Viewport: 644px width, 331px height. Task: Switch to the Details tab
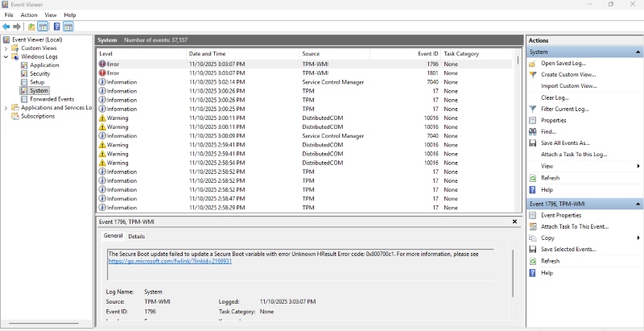(136, 236)
